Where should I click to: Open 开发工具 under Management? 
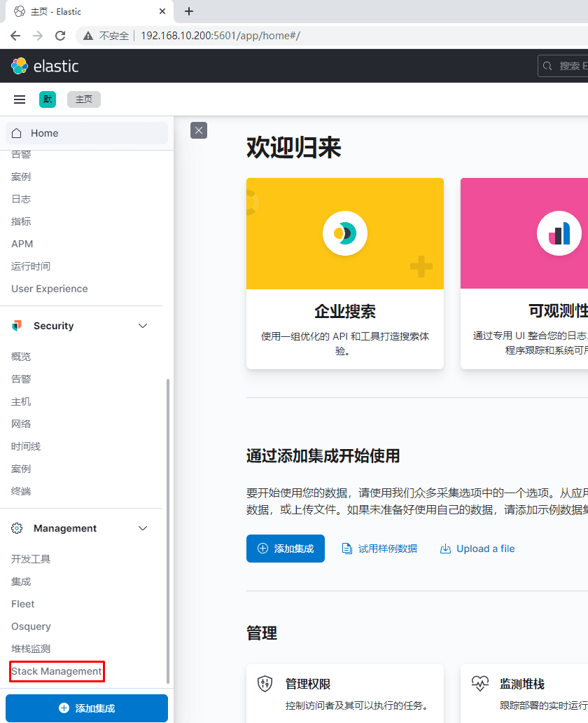(x=31, y=559)
